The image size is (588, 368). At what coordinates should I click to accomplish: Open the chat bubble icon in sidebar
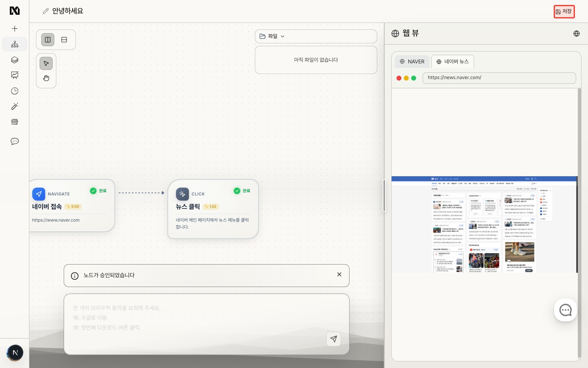point(15,141)
